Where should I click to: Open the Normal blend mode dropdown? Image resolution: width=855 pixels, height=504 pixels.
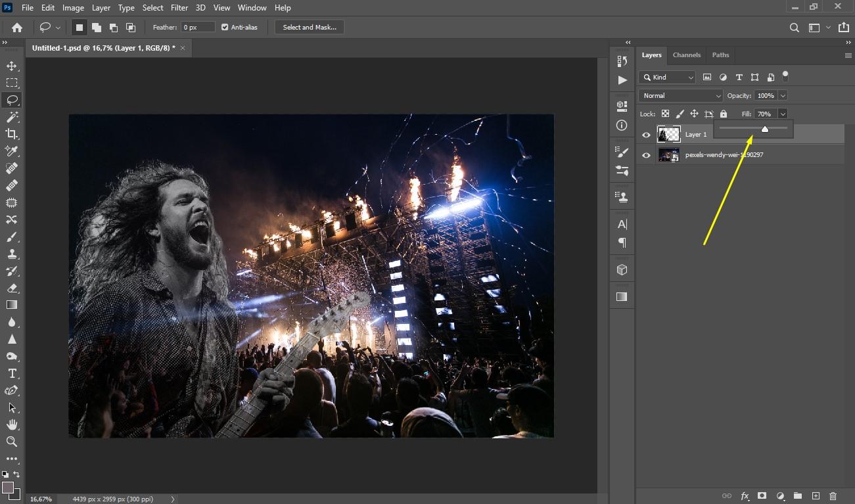(x=680, y=96)
